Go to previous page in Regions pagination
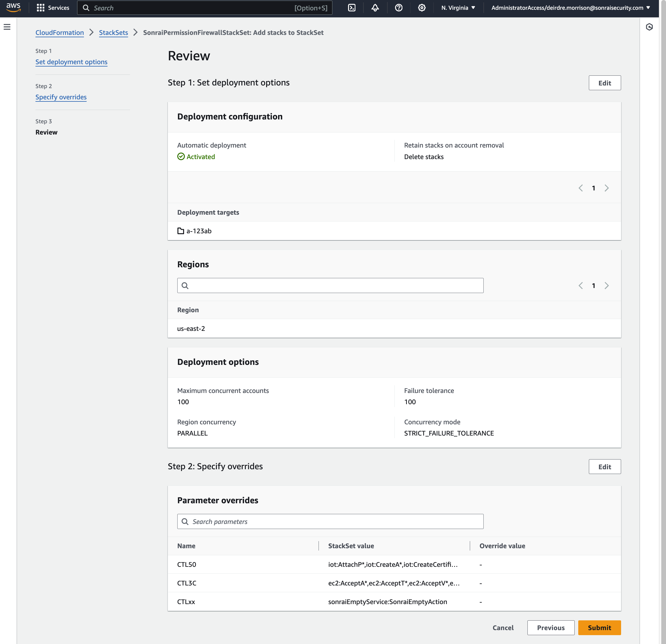Screen dimensions: 666x644 point(580,286)
